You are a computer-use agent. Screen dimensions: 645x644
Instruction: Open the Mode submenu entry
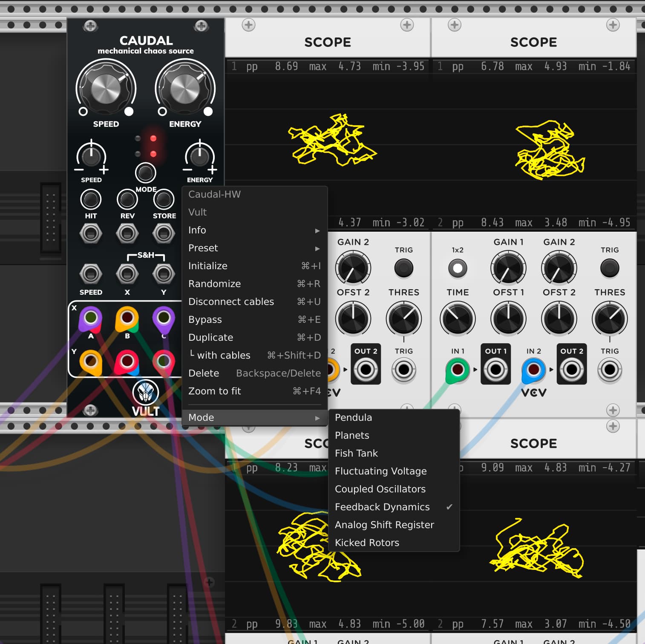(x=254, y=417)
